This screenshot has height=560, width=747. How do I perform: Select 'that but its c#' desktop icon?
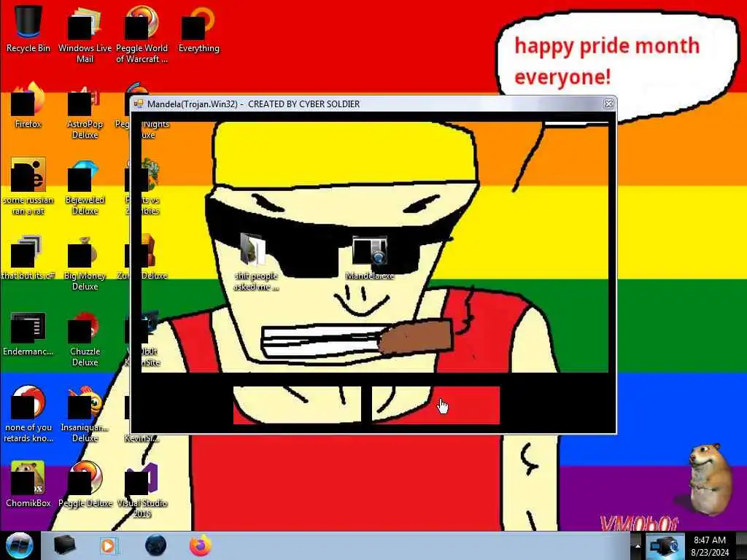coord(28,257)
